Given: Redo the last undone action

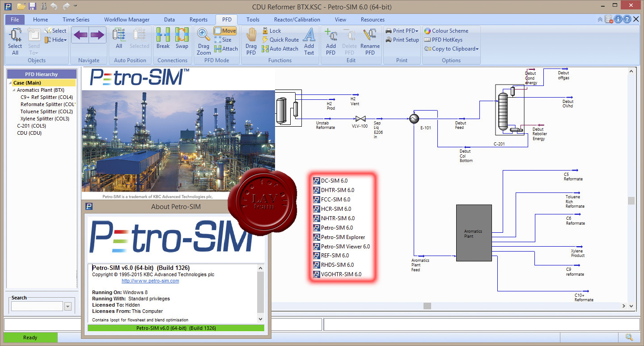Looking at the screenshot, I should point(66,6).
